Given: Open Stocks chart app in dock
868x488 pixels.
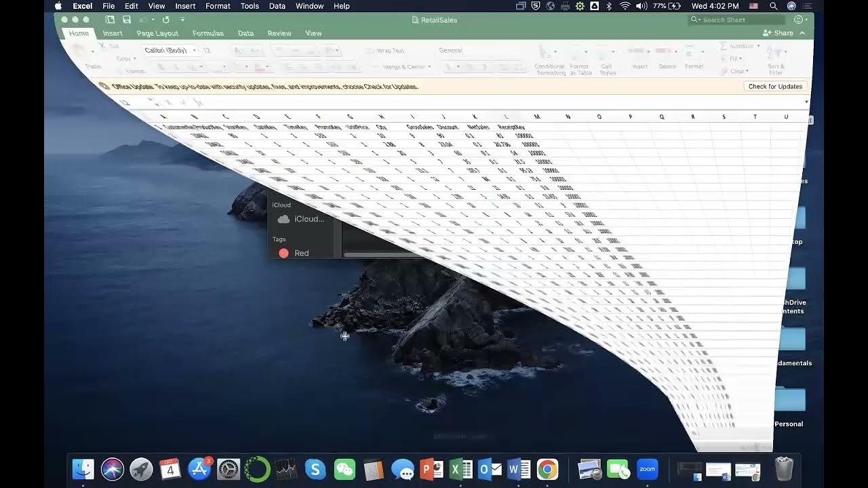Looking at the screenshot, I should (286, 469).
